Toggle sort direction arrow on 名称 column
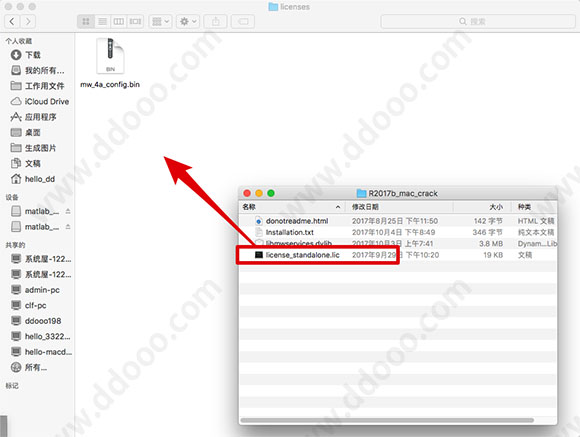The image size is (580, 437). tap(338, 207)
